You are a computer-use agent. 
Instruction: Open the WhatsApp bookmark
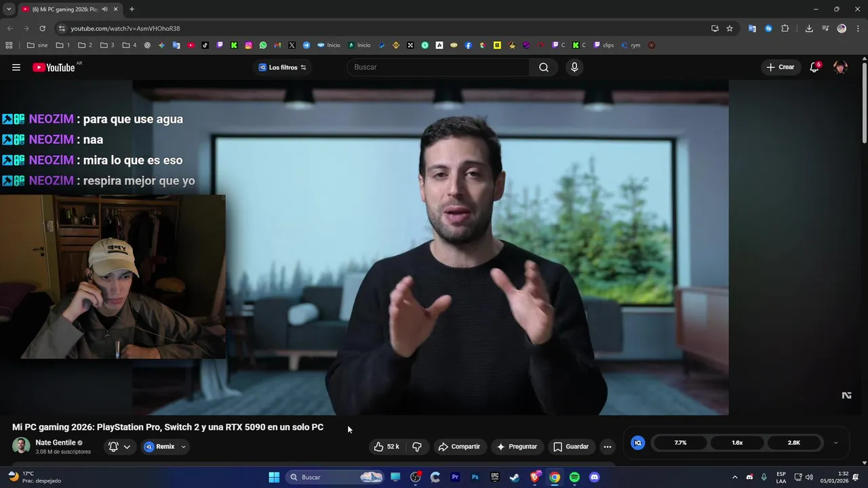(263, 45)
